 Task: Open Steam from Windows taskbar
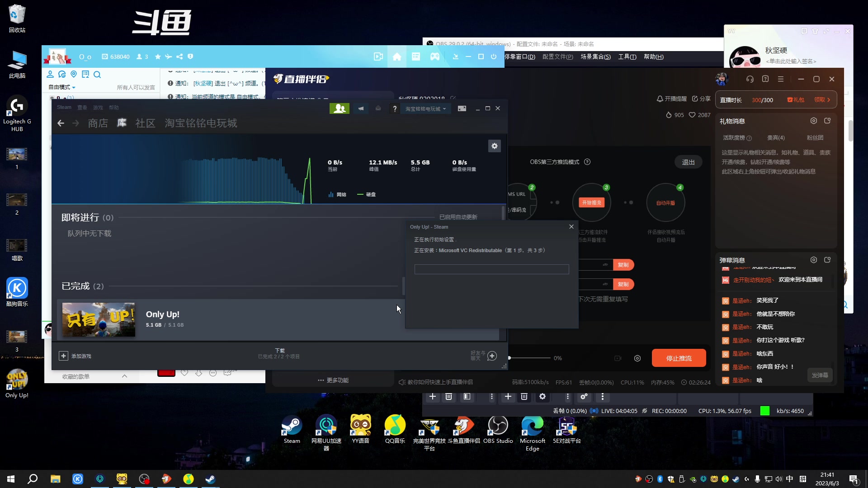pos(210,479)
